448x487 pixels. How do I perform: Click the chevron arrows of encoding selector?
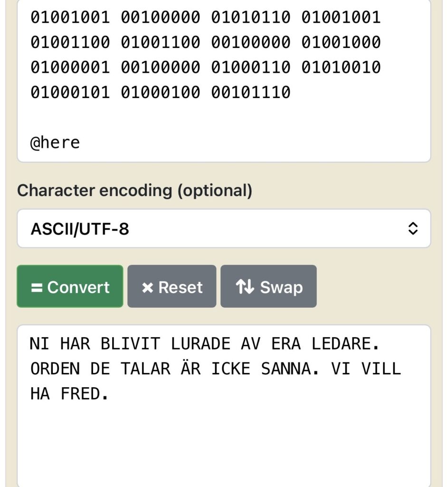413,229
